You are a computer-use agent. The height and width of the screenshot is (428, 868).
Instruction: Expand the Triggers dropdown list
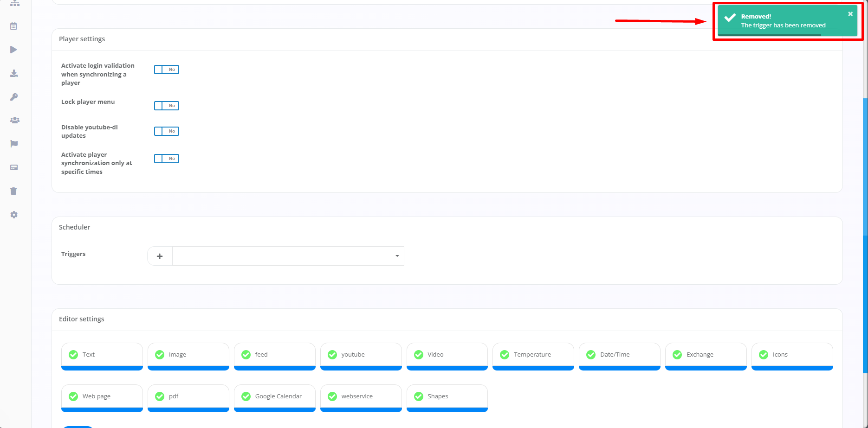pyautogui.click(x=288, y=256)
